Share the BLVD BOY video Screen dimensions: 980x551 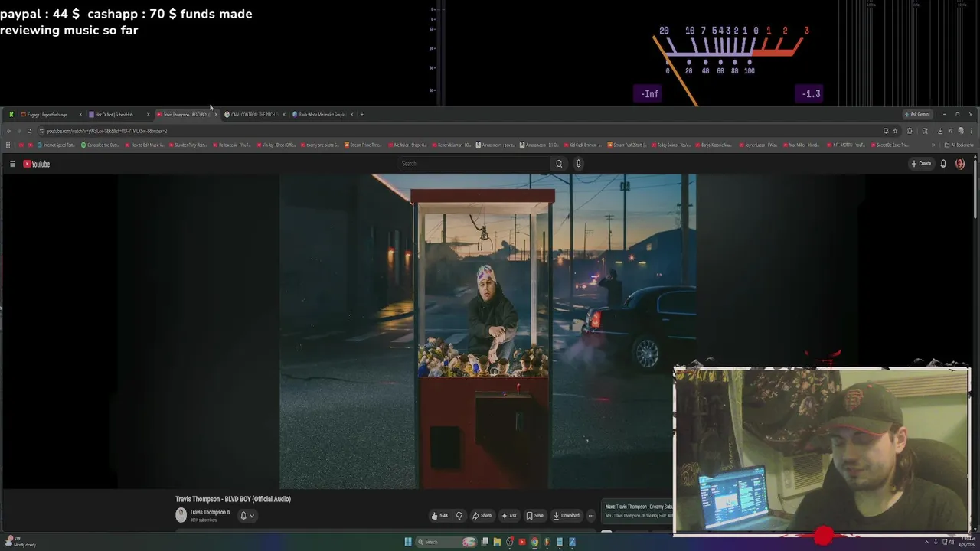click(x=482, y=516)
